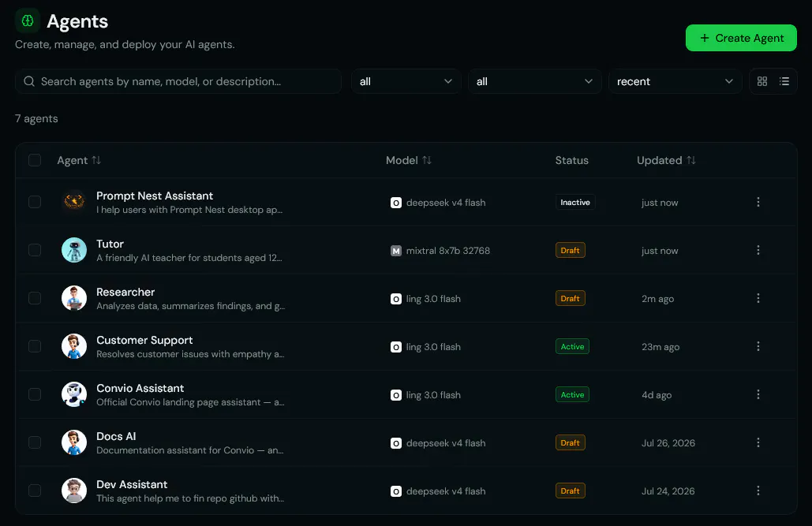Click the Draft badge in Tutor row
Viewport: 812px width, 526px height.
pos(571,251)
